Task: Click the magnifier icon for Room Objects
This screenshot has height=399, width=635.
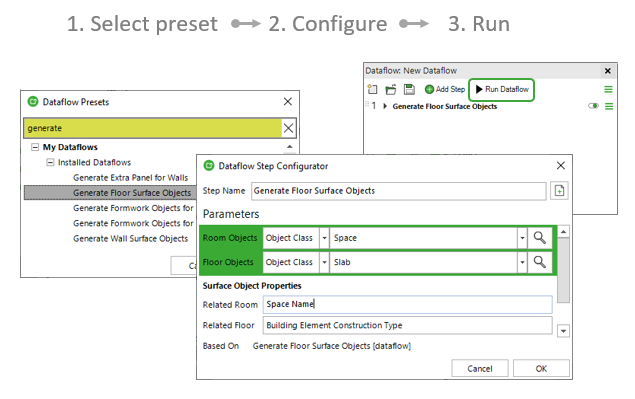Action: pos(539,238)
